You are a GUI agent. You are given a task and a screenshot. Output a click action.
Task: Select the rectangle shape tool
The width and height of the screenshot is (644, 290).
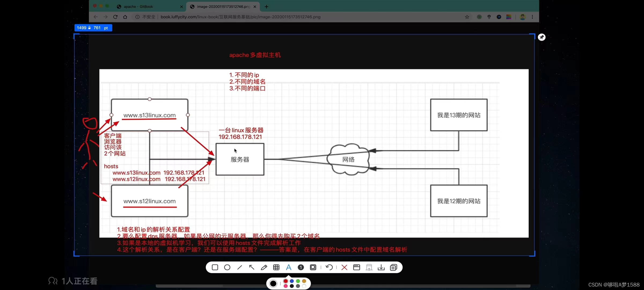215,267
